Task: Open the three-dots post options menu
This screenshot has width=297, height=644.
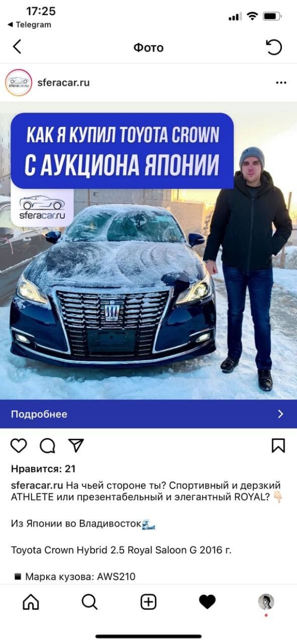Action: 281,83
